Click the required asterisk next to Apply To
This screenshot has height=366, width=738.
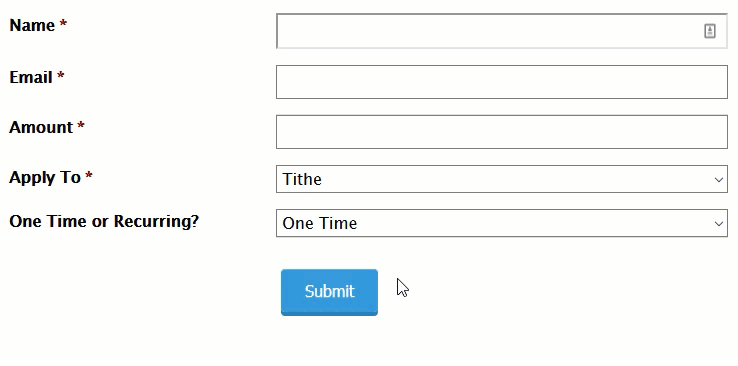pos(88,176)
